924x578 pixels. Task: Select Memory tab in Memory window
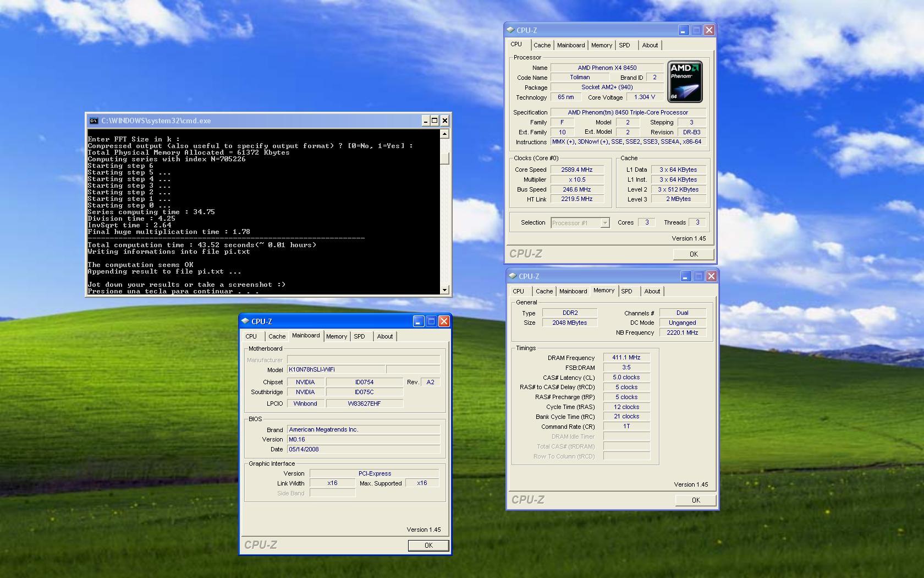pyautogui.click(x=604, y=290)
